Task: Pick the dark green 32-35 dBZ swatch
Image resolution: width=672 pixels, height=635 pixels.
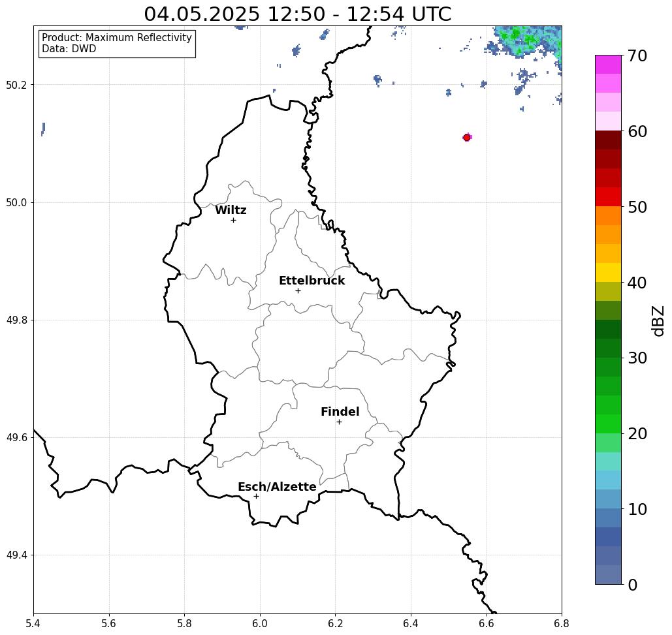Action: (x=608, y=330)
